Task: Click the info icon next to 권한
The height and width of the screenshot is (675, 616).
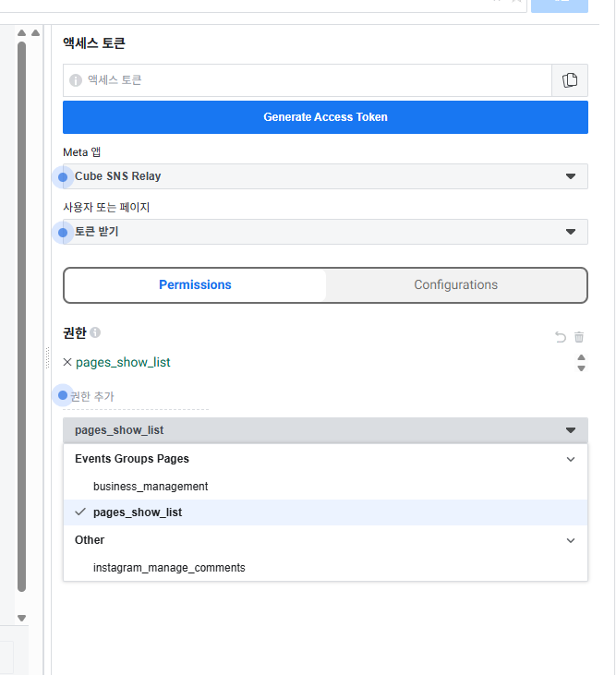Action: point(95,332)
